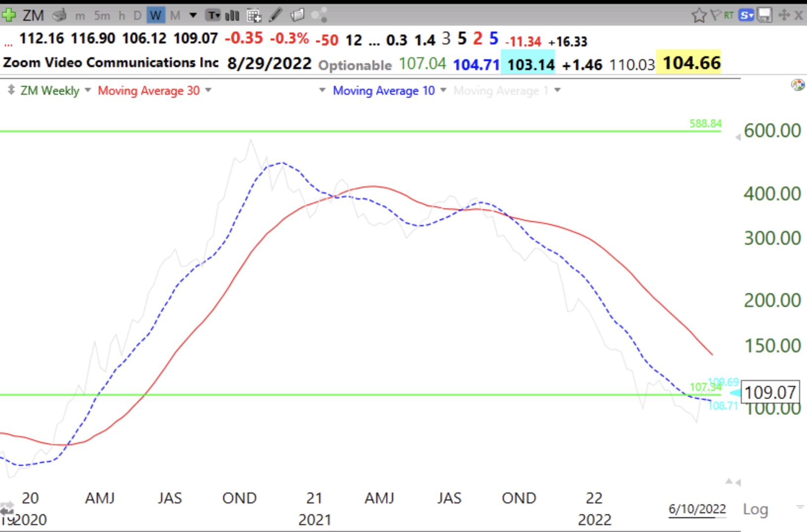Click 'Zoom Video Communications Inc' company name

(x=111, y=63)
